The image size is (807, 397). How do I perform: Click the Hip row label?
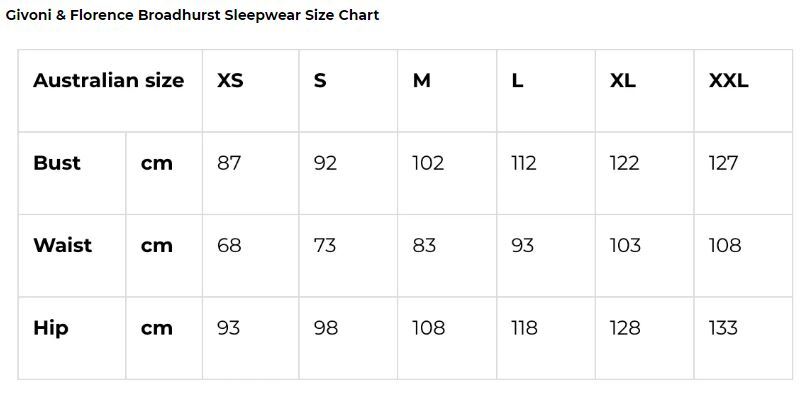click(50, 329)
